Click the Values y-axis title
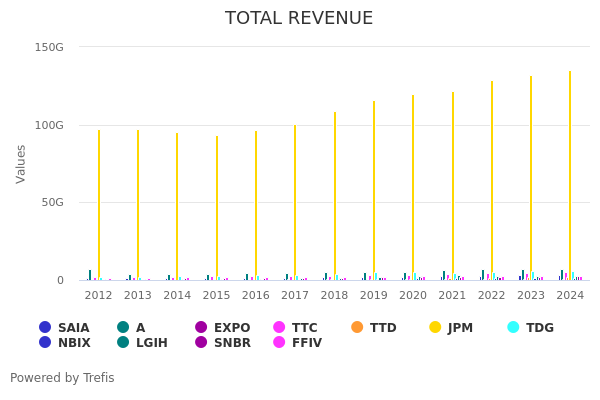The image size is (600, 400). click(x=21, y=163)
